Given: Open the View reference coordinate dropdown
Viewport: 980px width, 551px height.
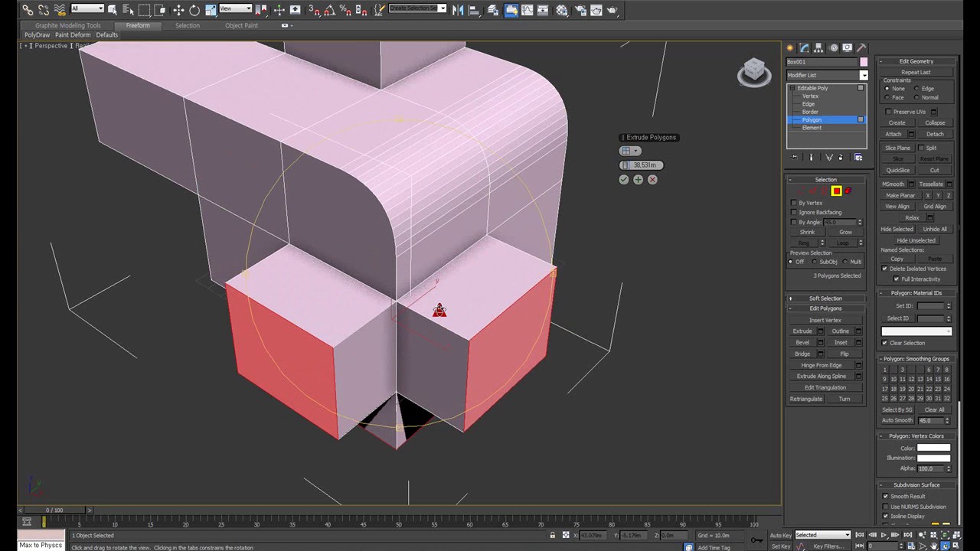Looking at the screenshot, I should [235, 8].
